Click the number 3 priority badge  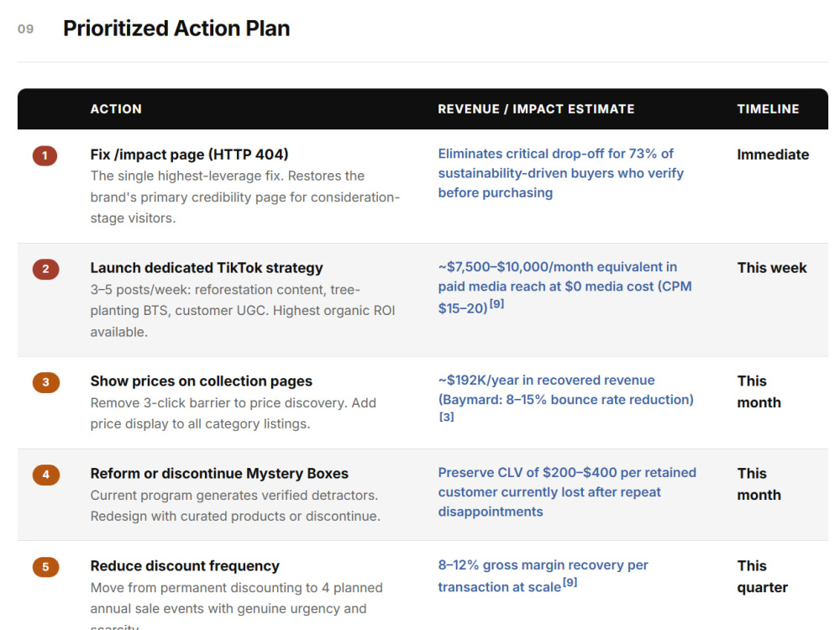pos(45,382)
